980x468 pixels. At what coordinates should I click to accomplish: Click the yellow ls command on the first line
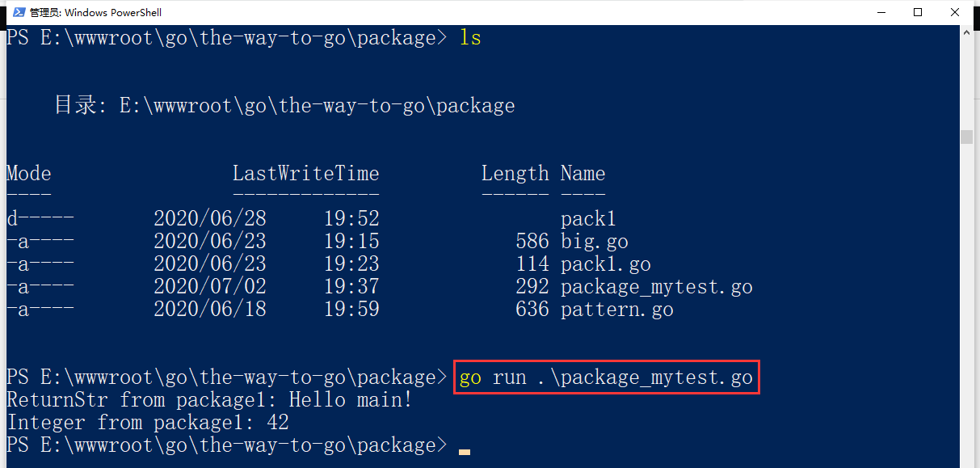470,37
